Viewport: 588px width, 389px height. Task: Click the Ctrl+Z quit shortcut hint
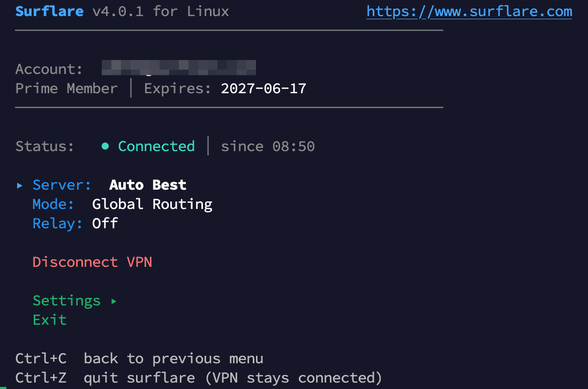coord(198,378)
